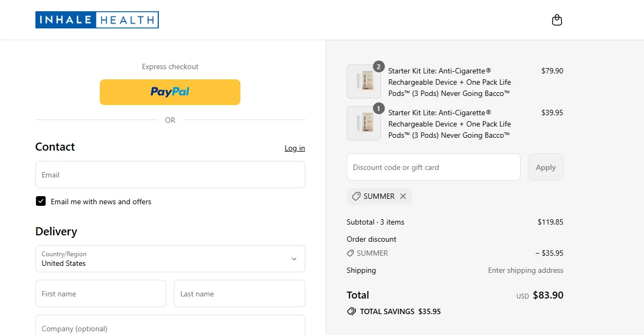Remove the SUMMER discount code tag
The width and height of the screenshot is (644, 335).
click(403, 196)
